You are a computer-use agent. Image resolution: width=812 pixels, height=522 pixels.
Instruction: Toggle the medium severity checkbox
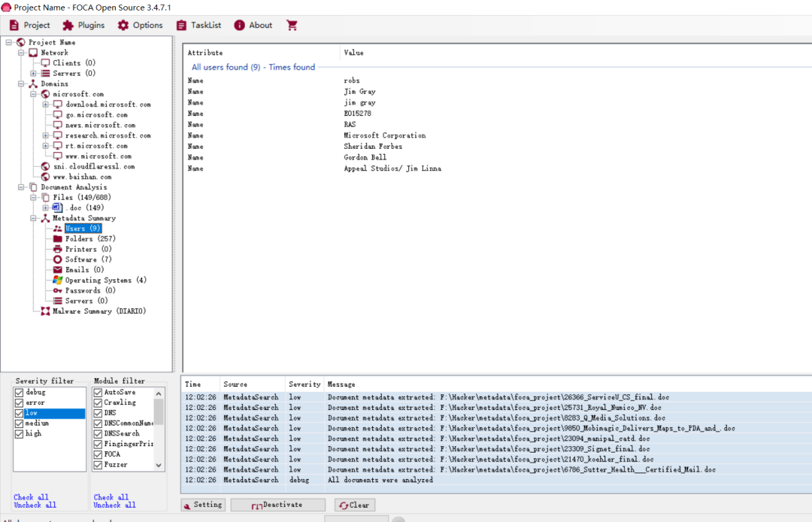[x=19, y=423]
